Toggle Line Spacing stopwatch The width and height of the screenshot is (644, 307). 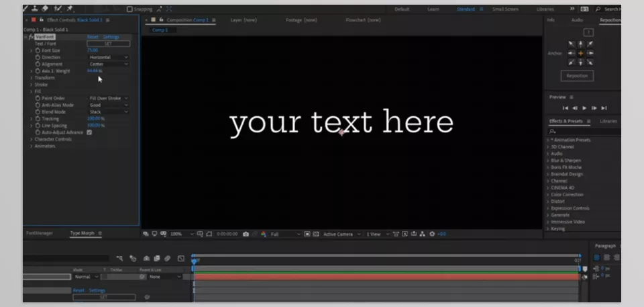point(38,126)
